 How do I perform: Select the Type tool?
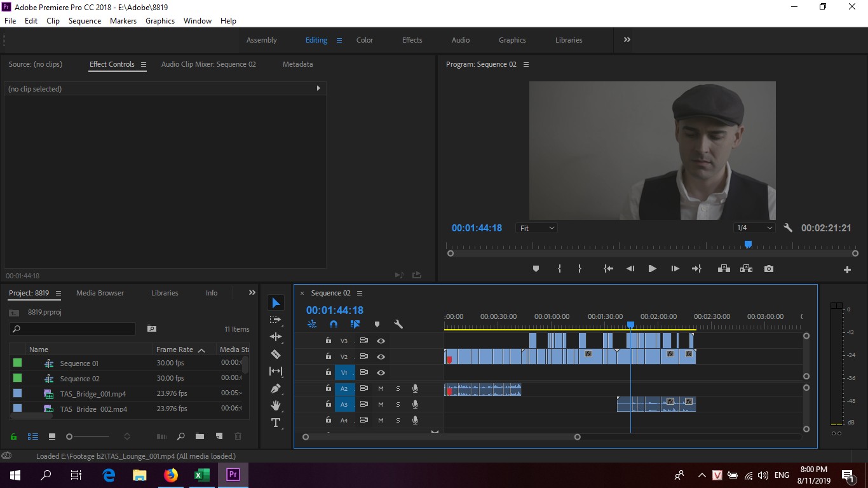pos(276,423)
